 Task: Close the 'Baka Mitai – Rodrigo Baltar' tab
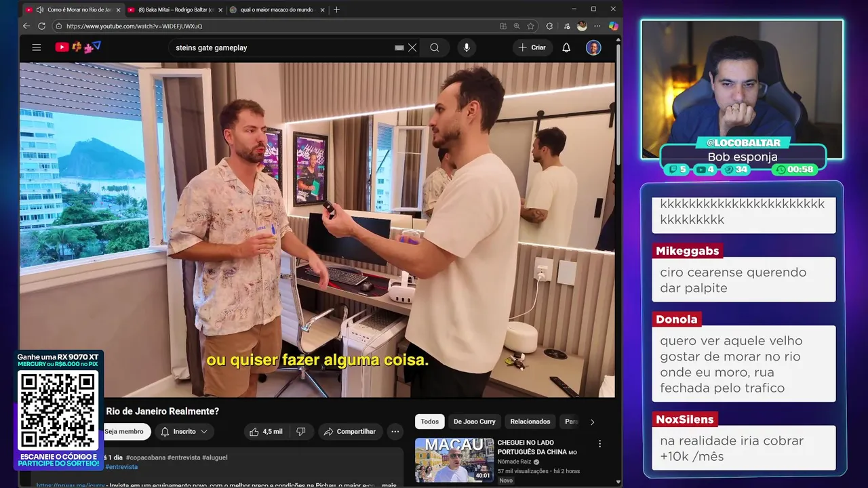coord(220,9)
